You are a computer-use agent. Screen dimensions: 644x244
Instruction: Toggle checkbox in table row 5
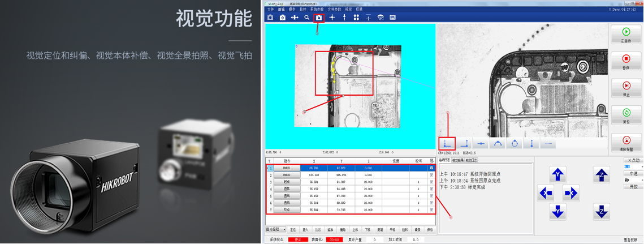pos(431,196)
